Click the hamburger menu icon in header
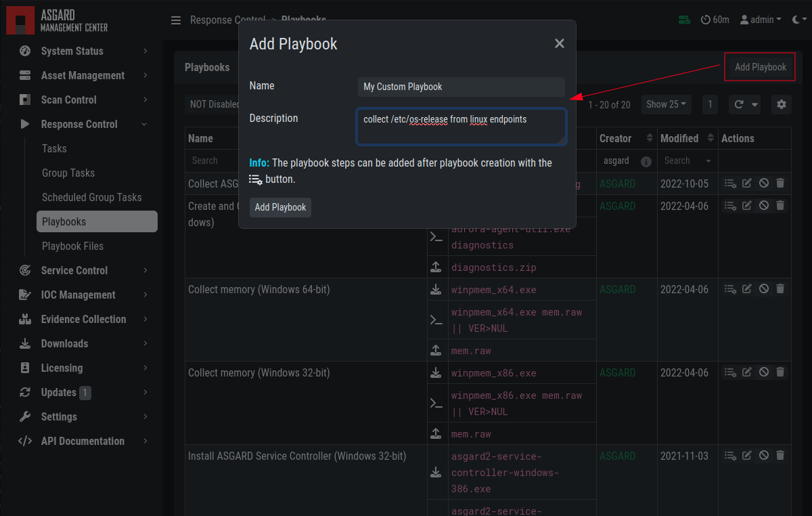The width and height of the screenshot is (812, 516). 176,20
